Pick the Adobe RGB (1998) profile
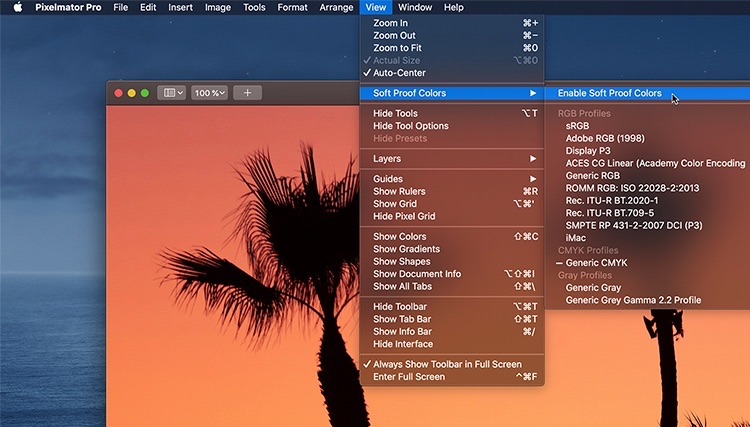Image resolution: width=750 pixels, height=427 pixels. pyautogui.click(x=647, y=138)
